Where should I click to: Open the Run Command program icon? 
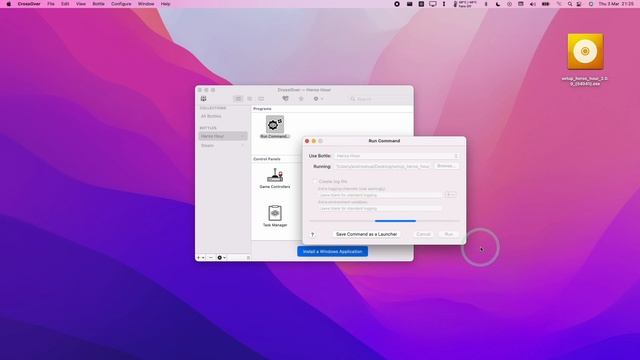(275, 124)
